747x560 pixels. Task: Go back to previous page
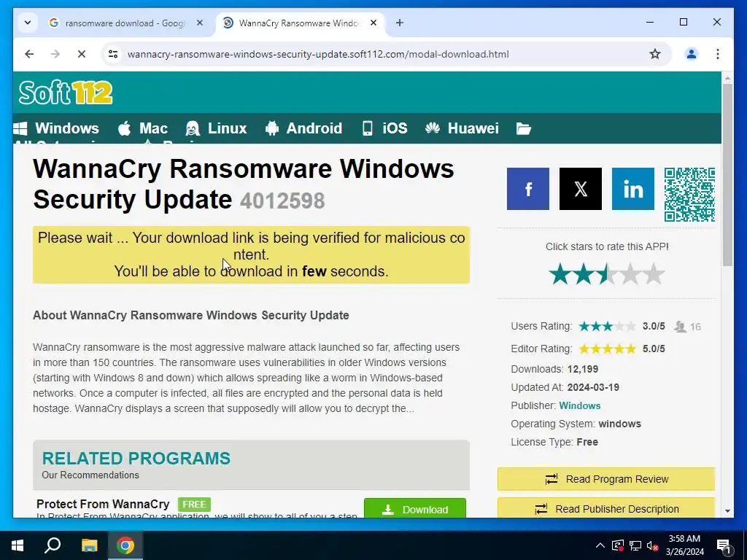[29, 54]
